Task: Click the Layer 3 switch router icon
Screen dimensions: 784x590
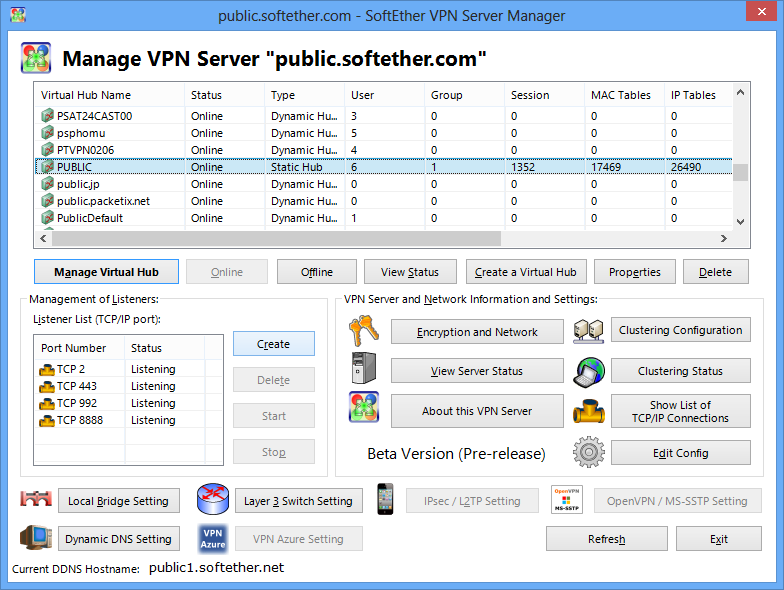Action: [213, 499]
